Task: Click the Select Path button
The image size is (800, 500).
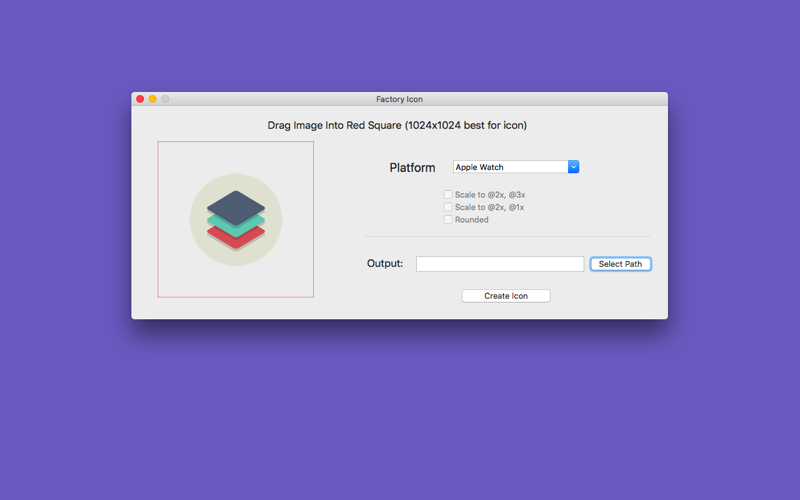Action: [x=620, y=264]
